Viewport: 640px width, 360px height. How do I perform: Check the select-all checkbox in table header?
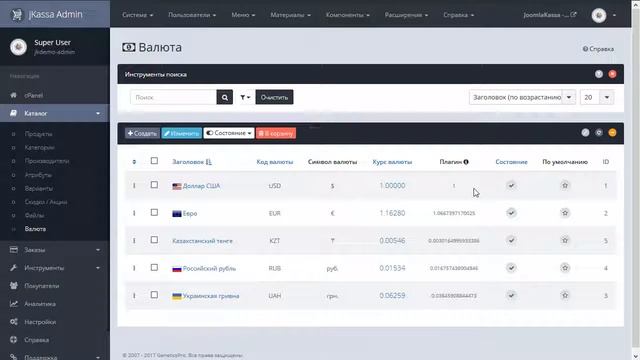click(x=154, y=161)
